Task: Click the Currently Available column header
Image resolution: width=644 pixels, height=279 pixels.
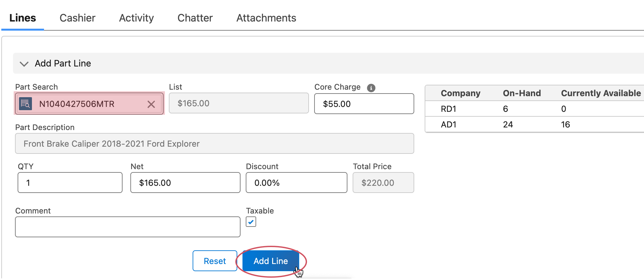Action: (x=601, y=93)
